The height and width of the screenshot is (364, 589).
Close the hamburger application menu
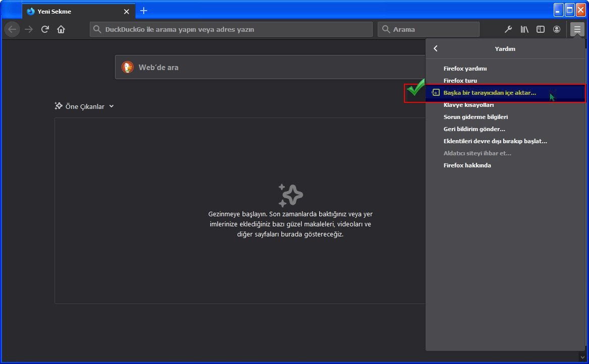577,29
